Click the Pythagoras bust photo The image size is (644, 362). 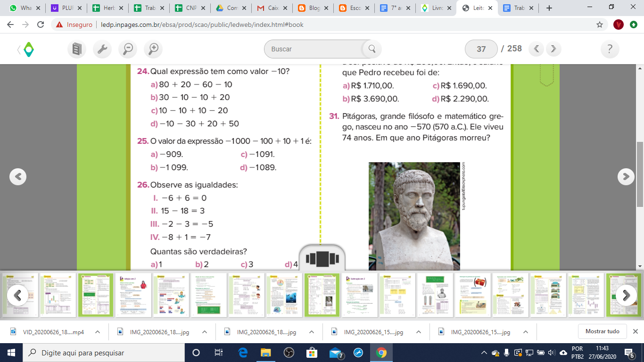coord(414,216)
